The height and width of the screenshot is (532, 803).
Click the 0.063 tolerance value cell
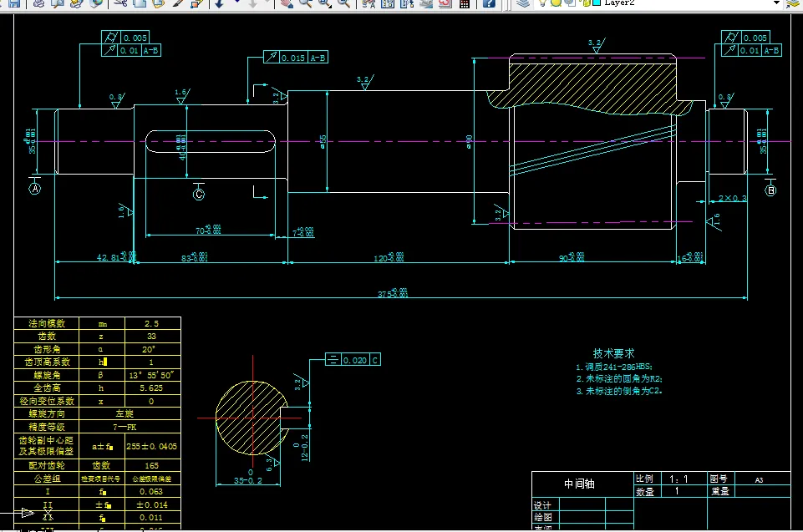pyautogui.click(x=151, y=491)
